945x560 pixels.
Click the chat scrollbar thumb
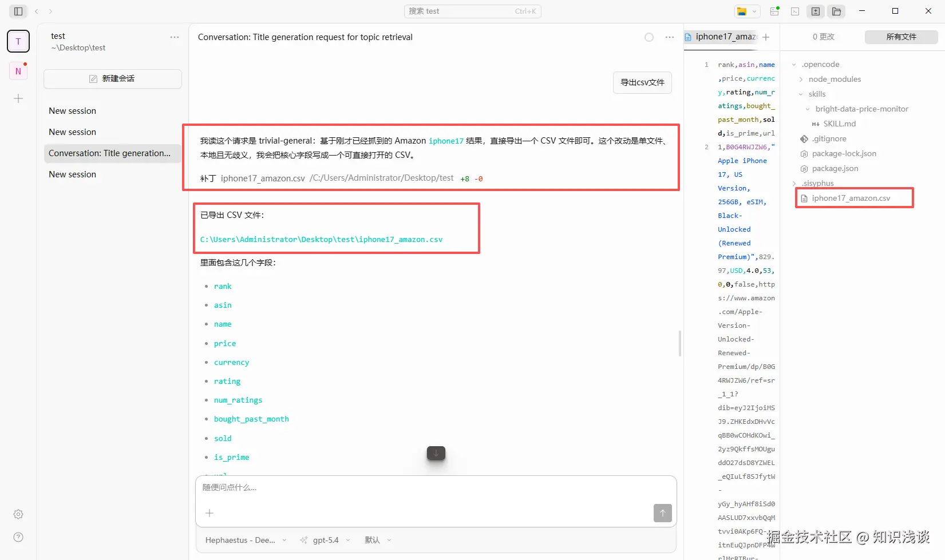point(680,343)
